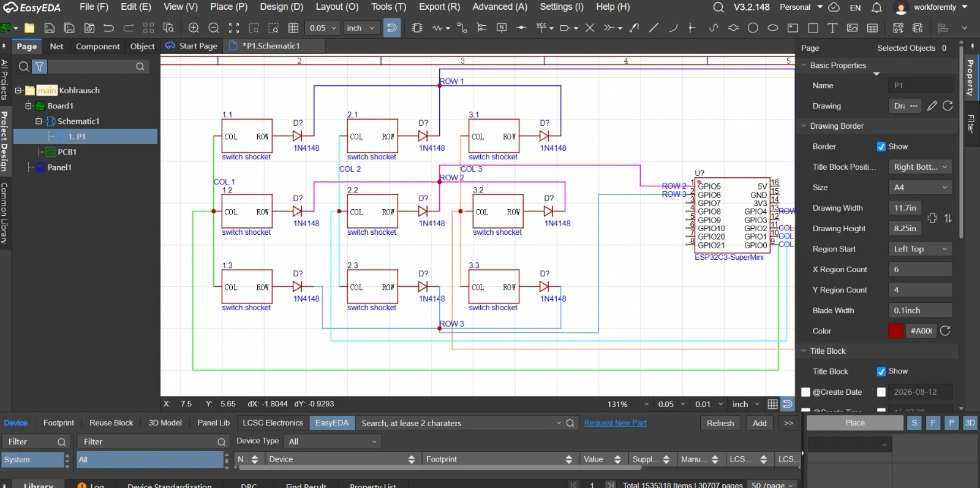The height and width of the screenshot is (488, 980).
Task: Switch to the LCSC Electronics library tab
Action: pos(273,423)
